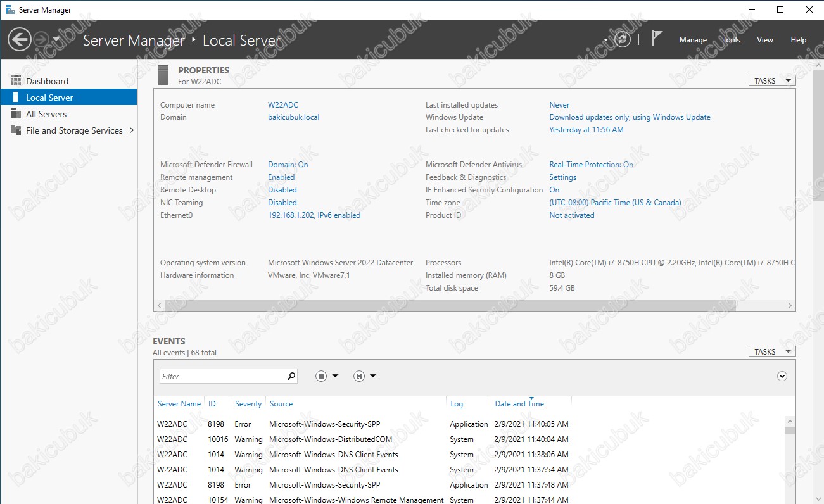Sort events by Date and Time
824x504 pixels.
tap(519, 404)
